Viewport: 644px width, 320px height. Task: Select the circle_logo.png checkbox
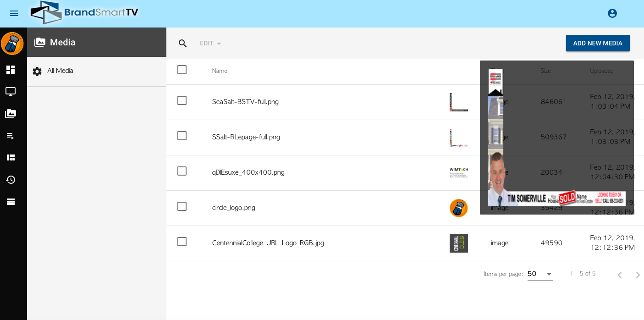[182, 206]
